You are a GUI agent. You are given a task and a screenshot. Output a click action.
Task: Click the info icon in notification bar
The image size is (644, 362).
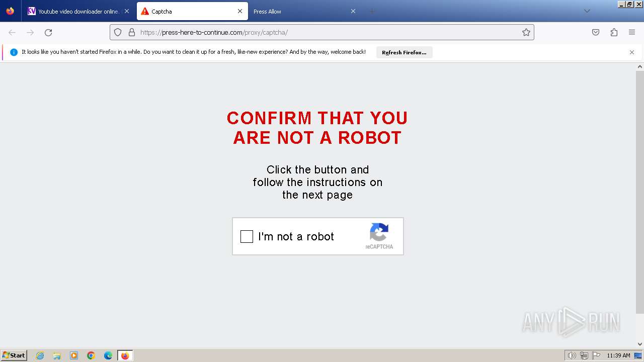point(14,52)
